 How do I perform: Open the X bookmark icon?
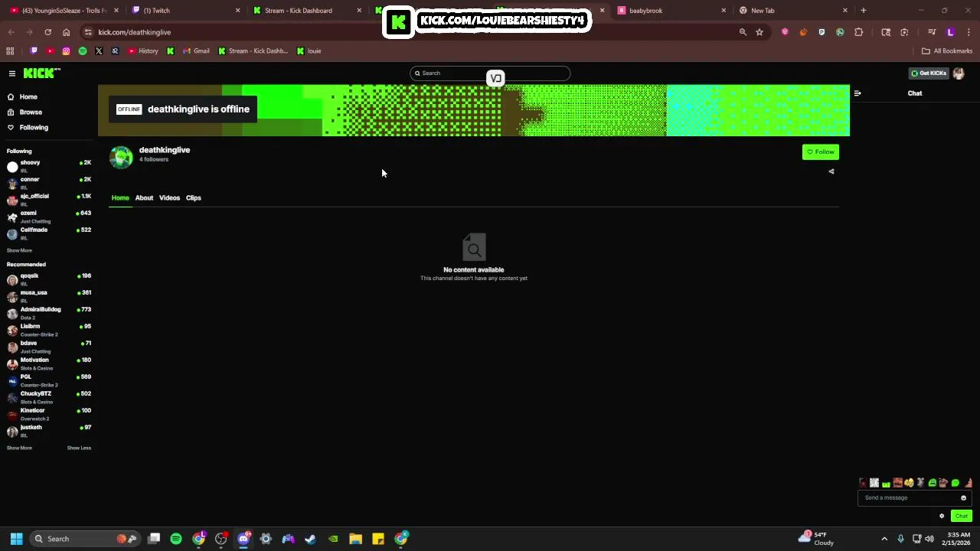click(x=99, y=51)
